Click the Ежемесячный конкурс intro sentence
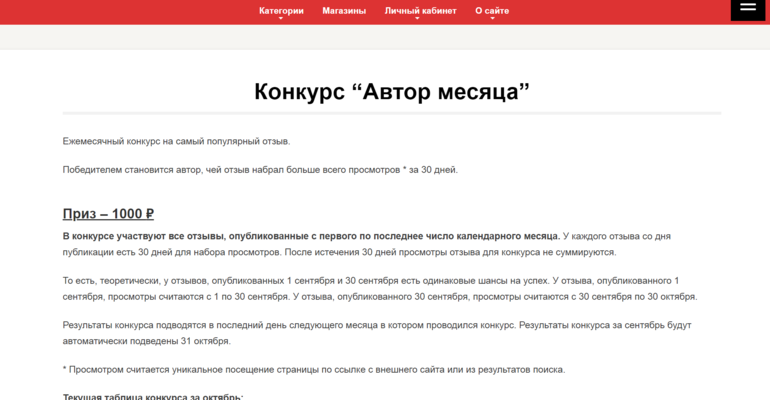 click(176, 142)
